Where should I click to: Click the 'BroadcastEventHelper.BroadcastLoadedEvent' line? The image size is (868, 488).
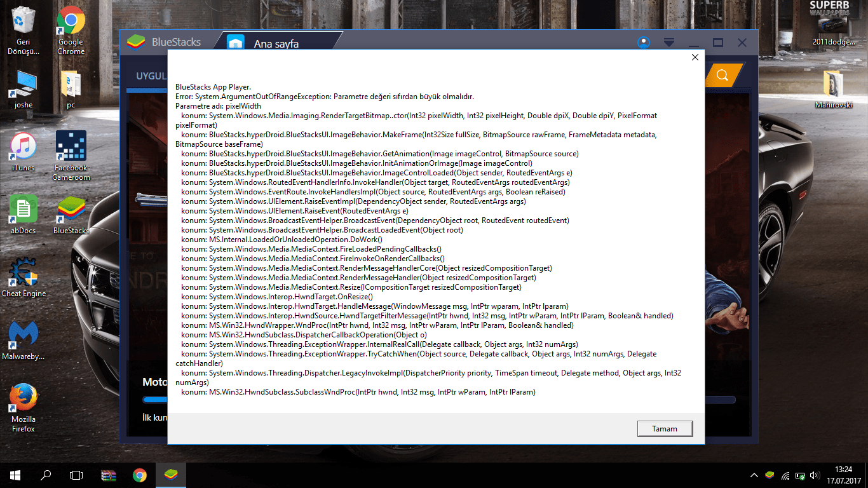point(322,230)
